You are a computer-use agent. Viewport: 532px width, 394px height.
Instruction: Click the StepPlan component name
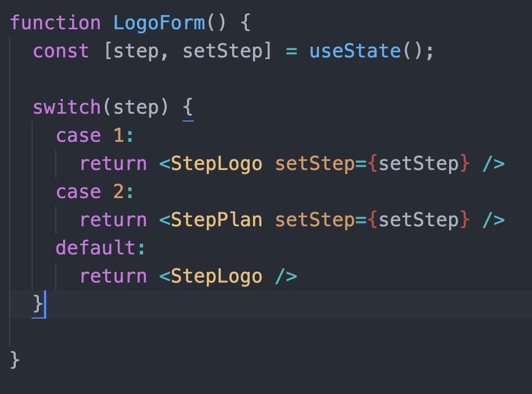216,220
